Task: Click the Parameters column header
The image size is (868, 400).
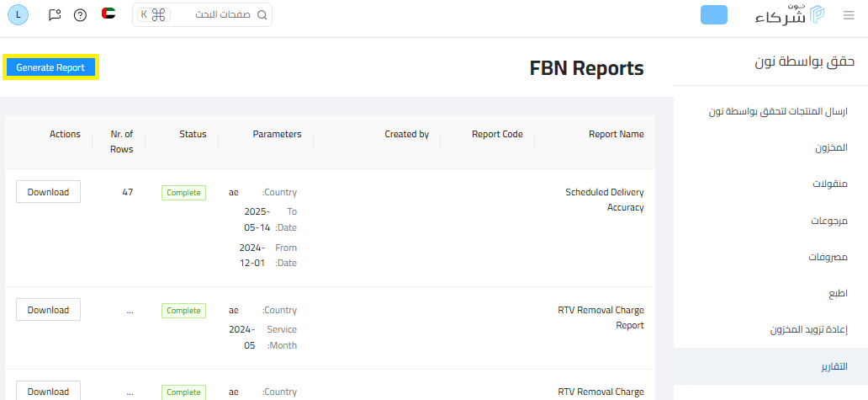Action: click(278, 134)
